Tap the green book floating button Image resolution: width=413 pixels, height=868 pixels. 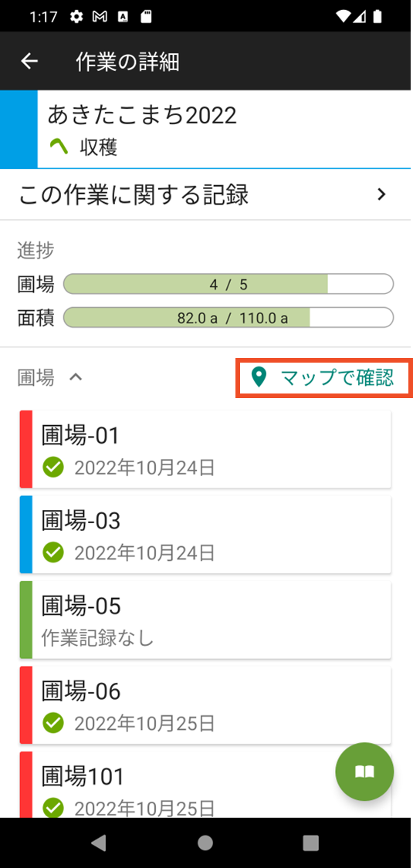[x=364, y=771]
